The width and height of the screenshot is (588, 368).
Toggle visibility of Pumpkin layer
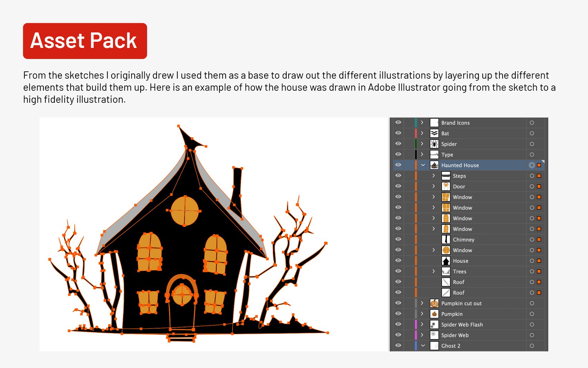(398, 314)
